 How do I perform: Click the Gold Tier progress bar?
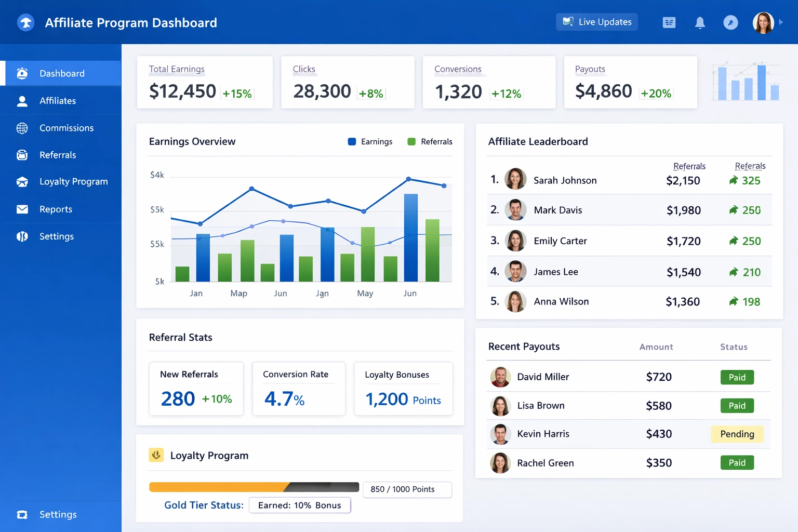point(254,486)
